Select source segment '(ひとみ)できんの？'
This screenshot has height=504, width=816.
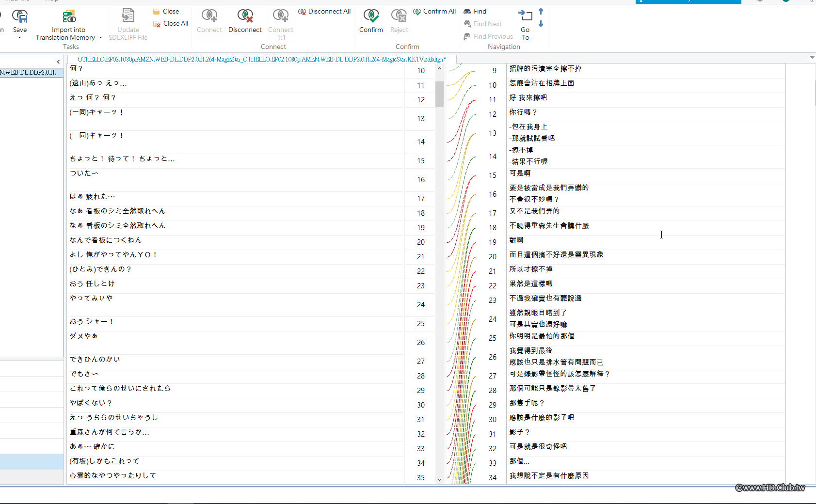tap(236, 271)
